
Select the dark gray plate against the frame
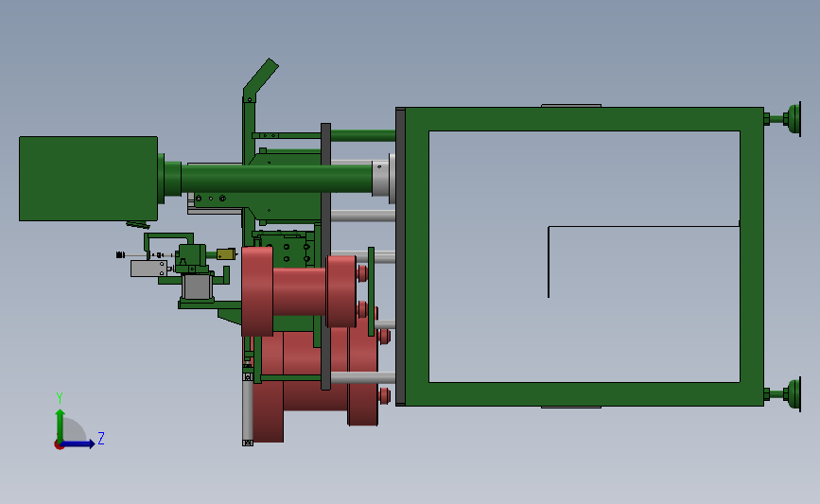pos(401,256)
